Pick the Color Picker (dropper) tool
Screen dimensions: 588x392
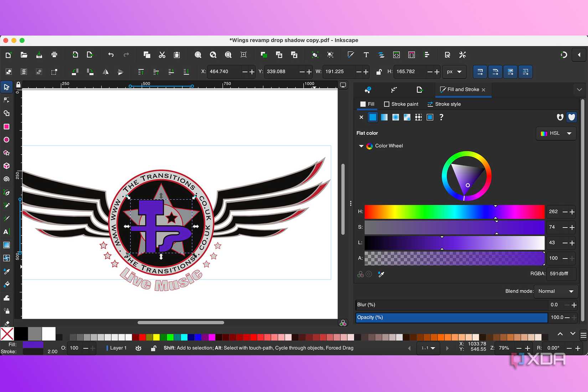coord(6,271)
